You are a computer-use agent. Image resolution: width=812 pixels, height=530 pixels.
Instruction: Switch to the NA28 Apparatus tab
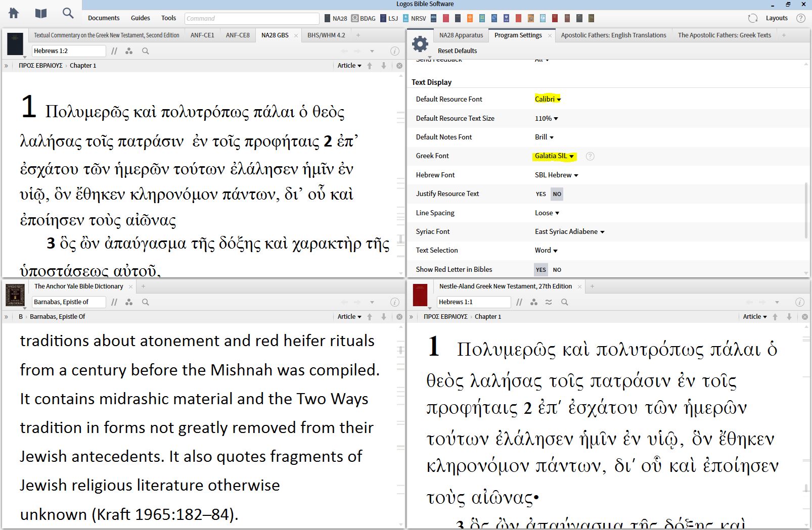[461, 35]
